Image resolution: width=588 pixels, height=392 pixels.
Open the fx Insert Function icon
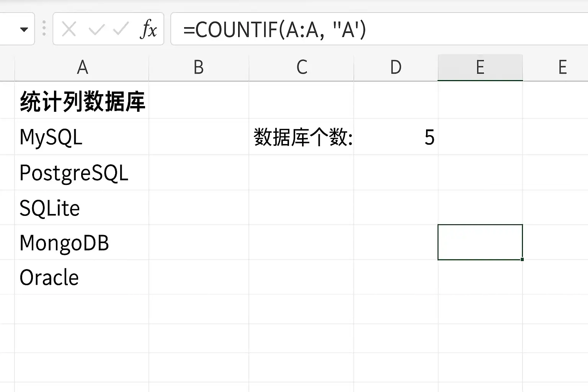point(149,29)
